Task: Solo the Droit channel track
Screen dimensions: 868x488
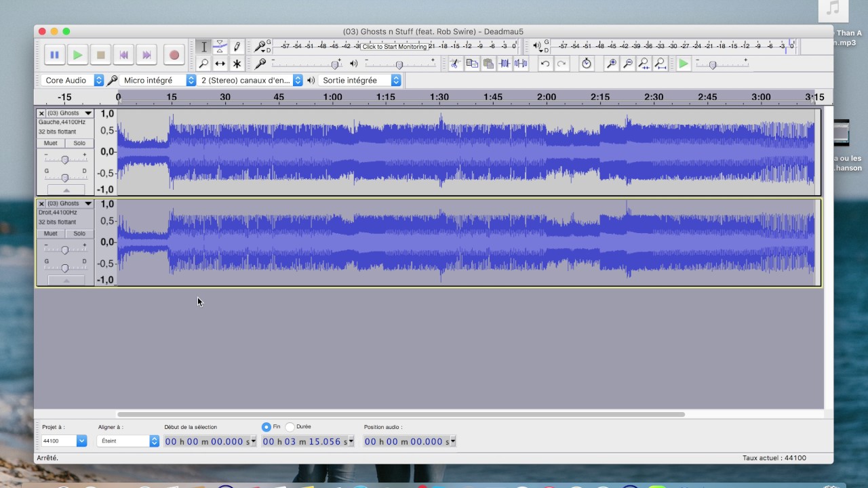Action: 79,233
